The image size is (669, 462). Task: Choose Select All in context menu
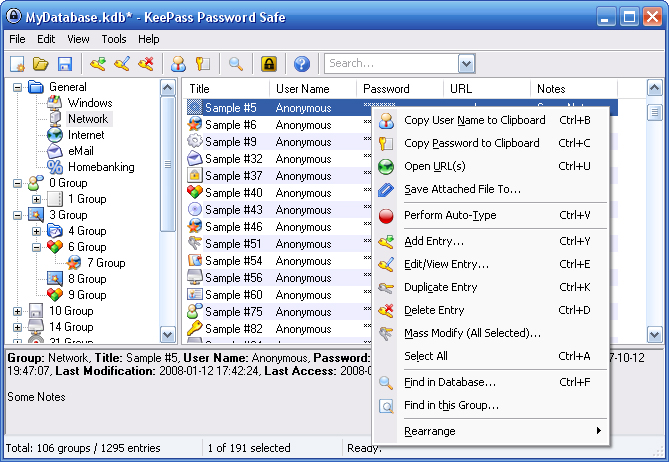pos(490,356)
